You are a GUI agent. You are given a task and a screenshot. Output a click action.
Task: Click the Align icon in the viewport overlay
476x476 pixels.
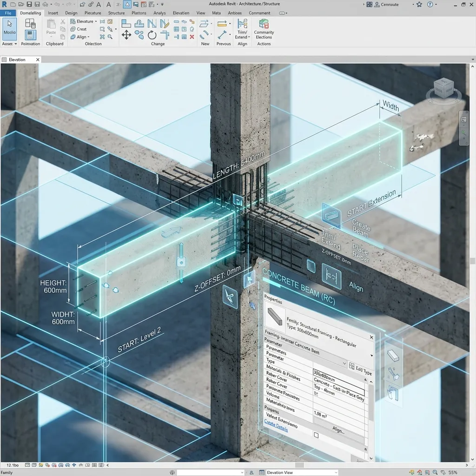331,276
